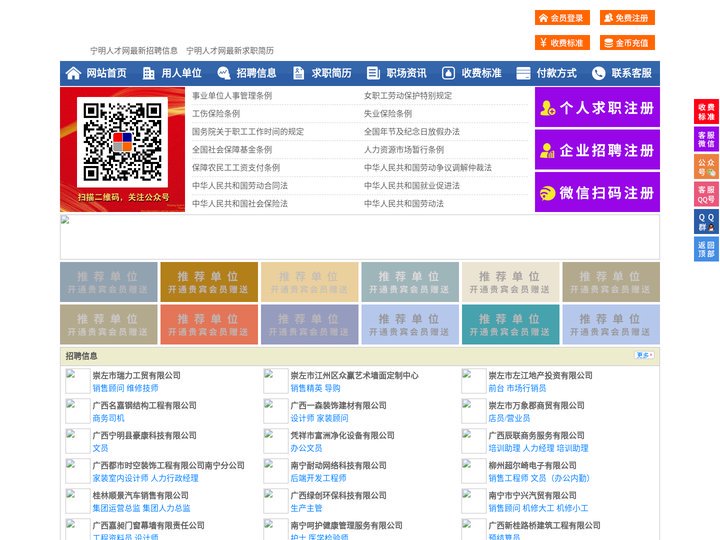Click the 返回顶部 floating sidebar button
This screenshot has height=540, width=720.
pos(706,249)
